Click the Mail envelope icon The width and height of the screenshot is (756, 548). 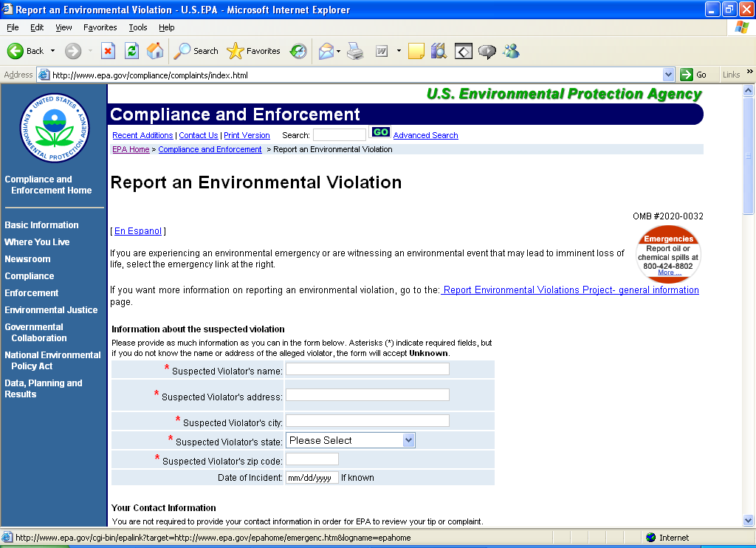(x=326, y=51)
